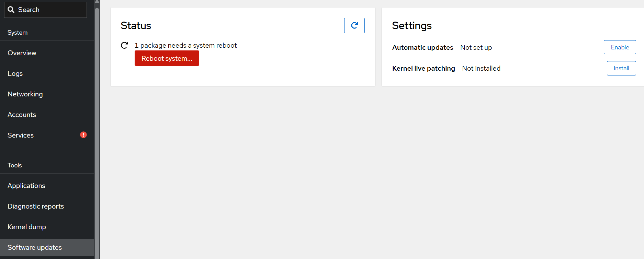Image resolution: width=644 pixels, height=259 pixels.
Task: Click the package needs reboot status text
Action: pos(185,45)
